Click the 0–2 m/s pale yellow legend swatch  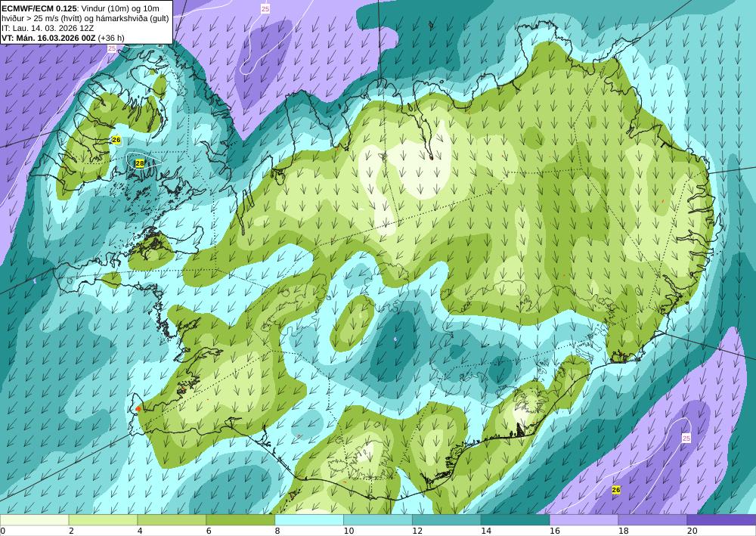34,520
